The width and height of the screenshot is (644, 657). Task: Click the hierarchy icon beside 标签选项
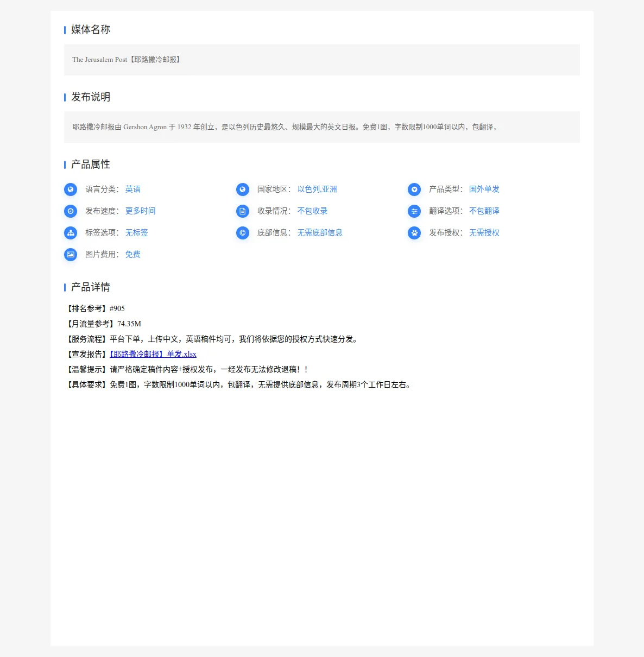click(x=71, y=233)
